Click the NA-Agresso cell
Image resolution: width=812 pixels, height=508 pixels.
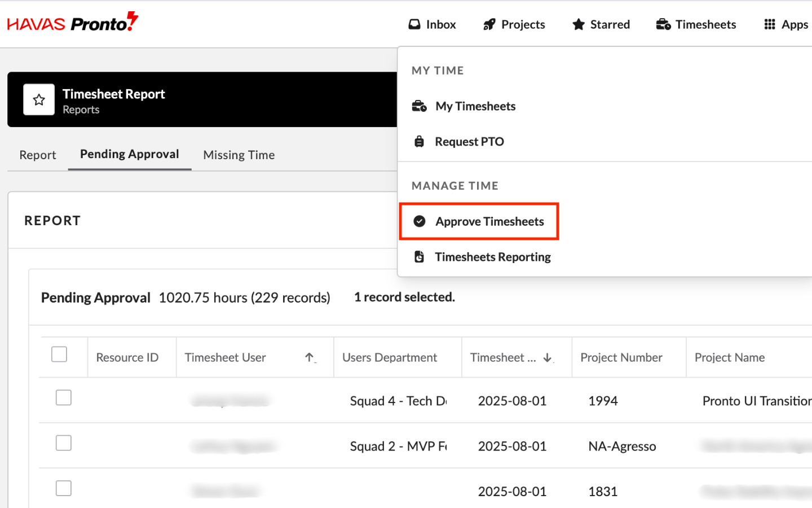coord(622,446)
